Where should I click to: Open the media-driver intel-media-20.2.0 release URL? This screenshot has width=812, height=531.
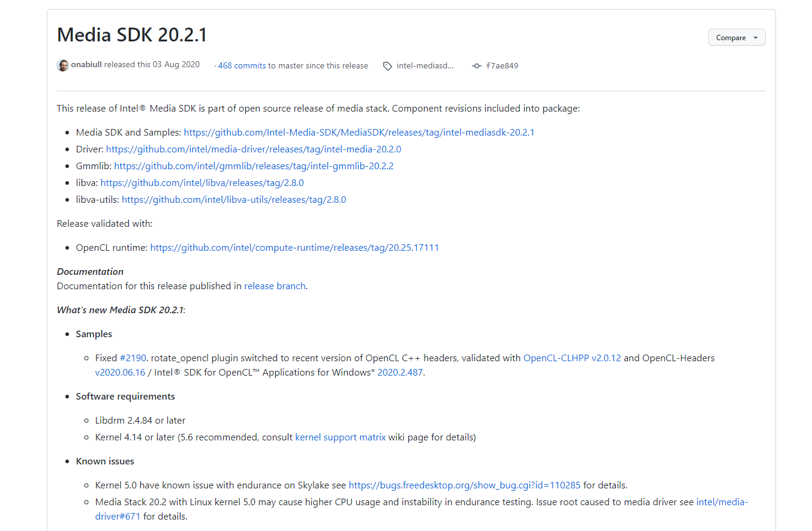pyautogui.click(x=254, y=149)
